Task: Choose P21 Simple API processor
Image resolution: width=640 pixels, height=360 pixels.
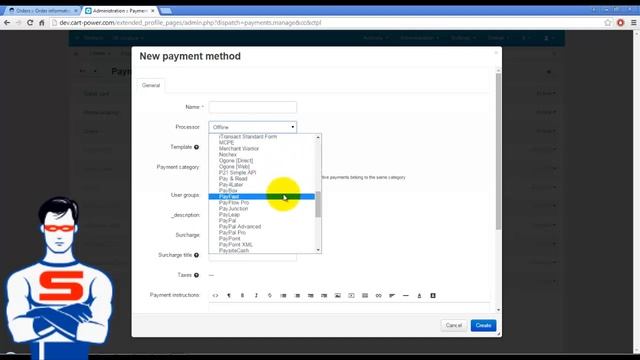Action: [x=238, y=173]
